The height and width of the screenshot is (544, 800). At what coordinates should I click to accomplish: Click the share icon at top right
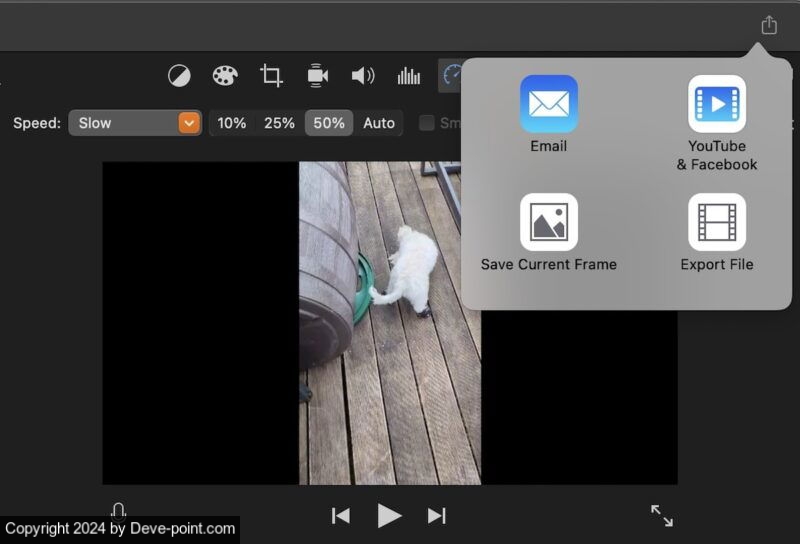coord(768,25)
